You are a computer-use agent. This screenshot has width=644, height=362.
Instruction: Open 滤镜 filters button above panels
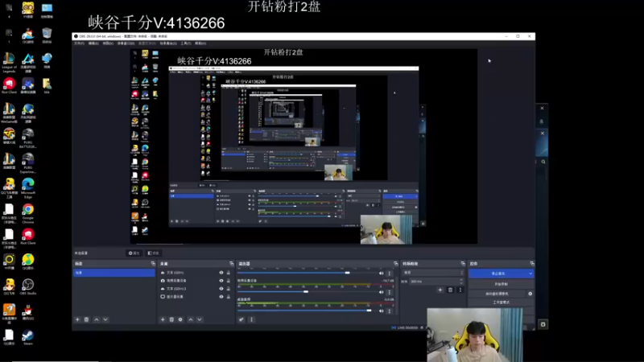point(153,253)
